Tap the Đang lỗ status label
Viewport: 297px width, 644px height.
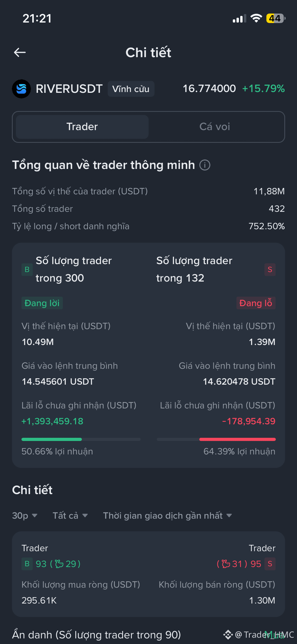tap(256, 303)
